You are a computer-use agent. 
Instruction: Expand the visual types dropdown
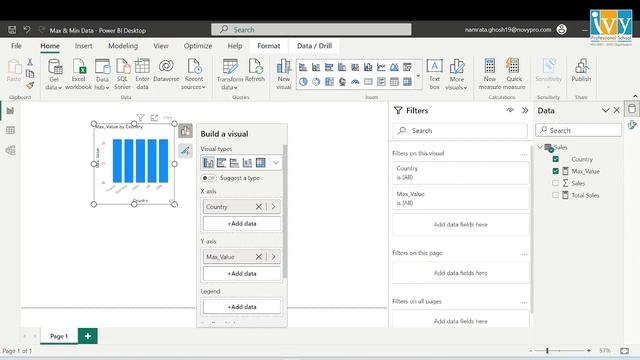coord(276,163)
